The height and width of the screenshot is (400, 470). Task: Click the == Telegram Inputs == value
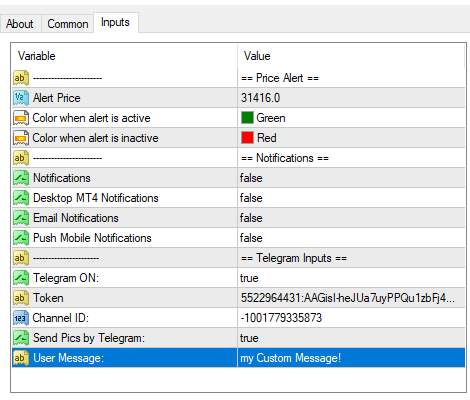click(294, 258)
